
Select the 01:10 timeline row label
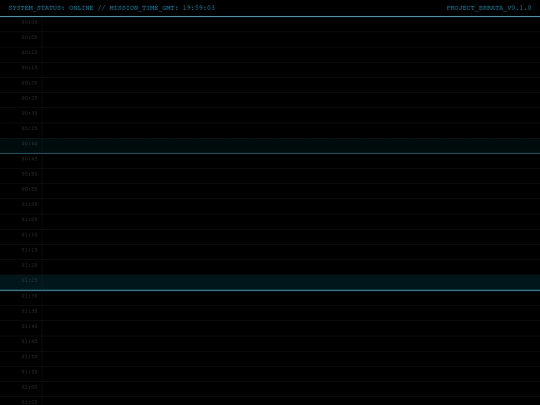[x=29, y=235]
